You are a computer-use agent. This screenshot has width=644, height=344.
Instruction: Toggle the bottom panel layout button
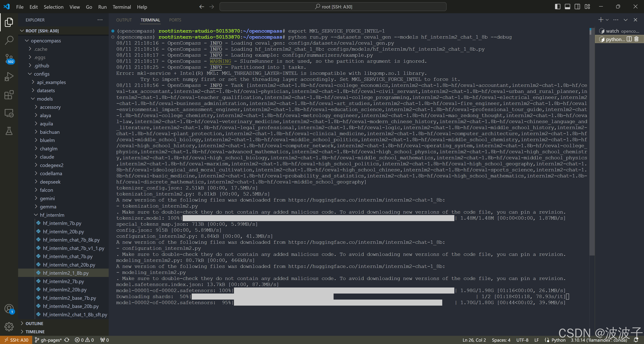tap(567, 7)
